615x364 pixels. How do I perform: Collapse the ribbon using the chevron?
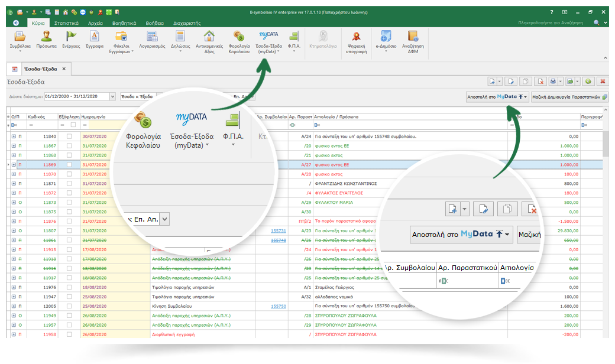(605, 57)
